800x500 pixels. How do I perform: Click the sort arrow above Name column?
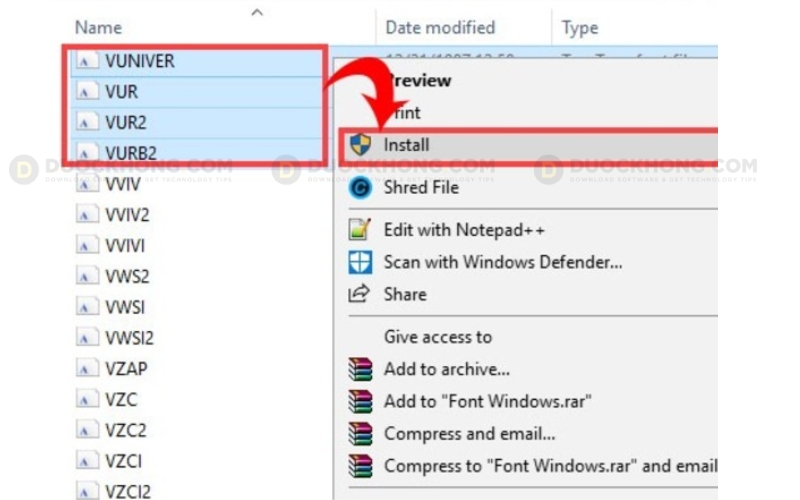[x=257, y=12]
